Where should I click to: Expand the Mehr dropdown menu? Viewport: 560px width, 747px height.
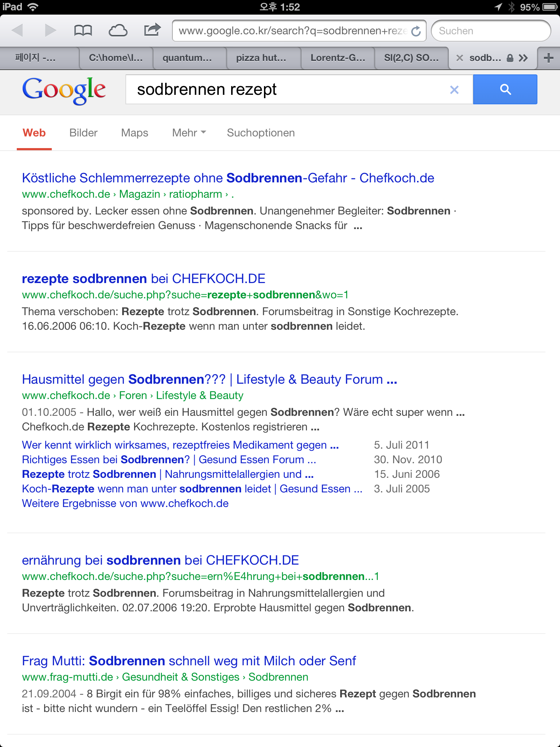[x=189, y=133]
